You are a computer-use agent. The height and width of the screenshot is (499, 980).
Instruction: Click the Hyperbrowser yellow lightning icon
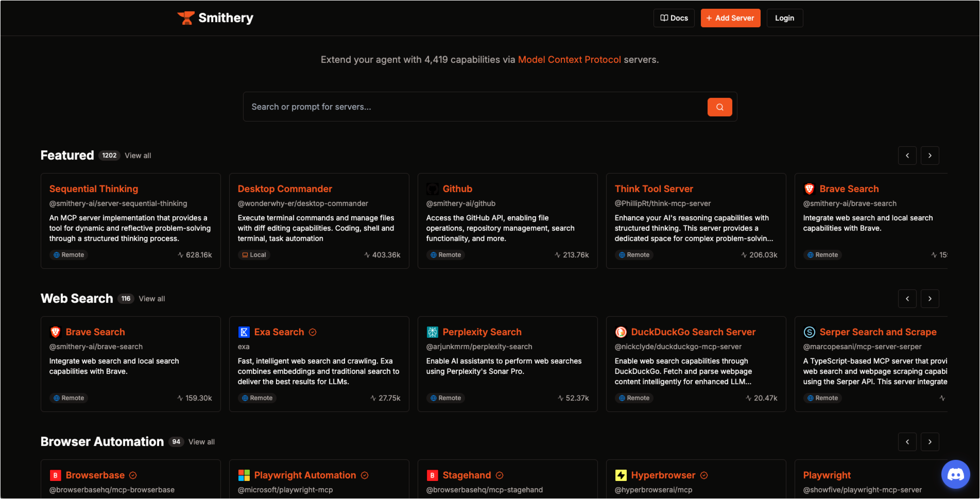[621, 475]
